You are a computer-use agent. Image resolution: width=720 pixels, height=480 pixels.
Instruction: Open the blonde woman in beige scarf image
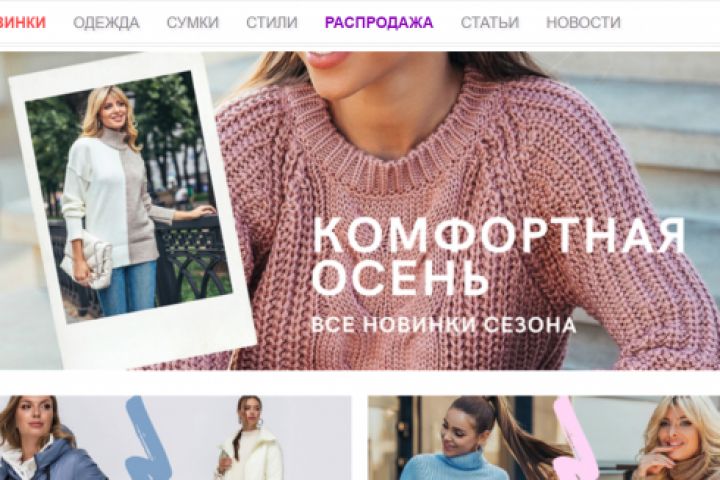point(677,438)
